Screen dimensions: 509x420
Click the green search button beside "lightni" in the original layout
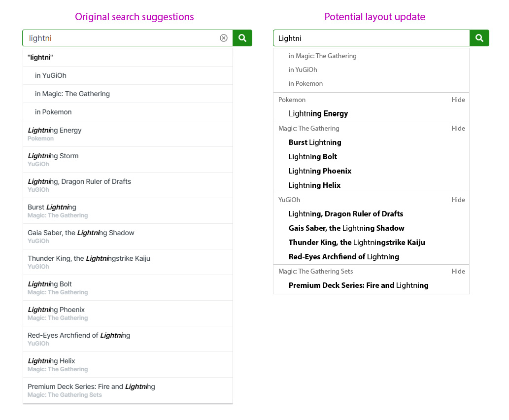click(x=242, y=38)
